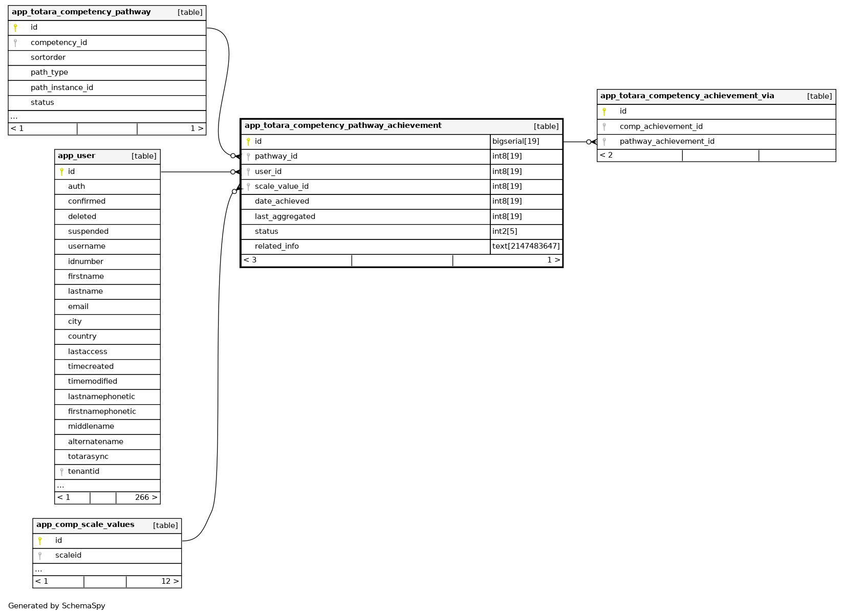
Task: Click the key icon beside pathway_id column
Action: [x=248, y=157]
